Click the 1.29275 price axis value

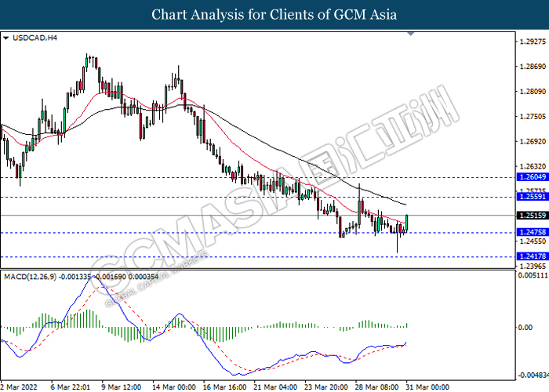[533, 42]
